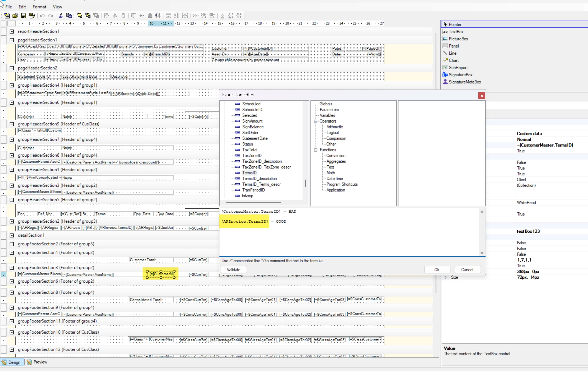This screenshot has width=588, height=371.
Task: Select the SignatureBox tool
Action: pos(460,75)
